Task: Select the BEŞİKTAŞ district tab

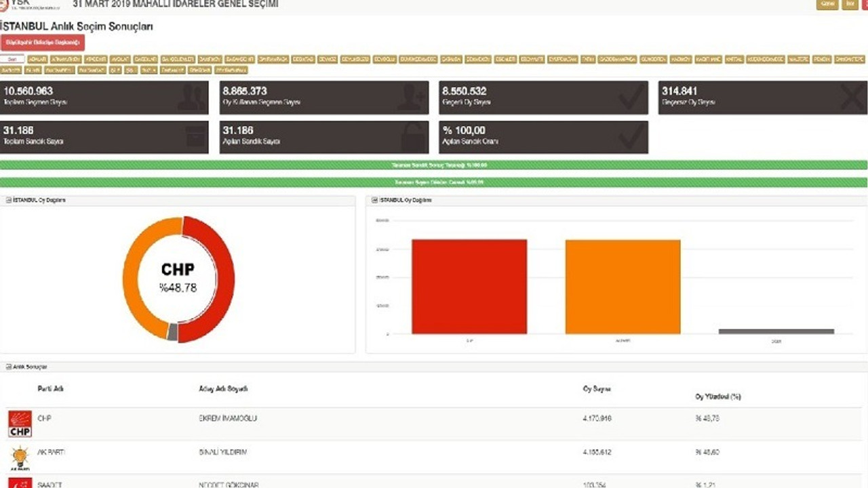Action: [304, 60]
